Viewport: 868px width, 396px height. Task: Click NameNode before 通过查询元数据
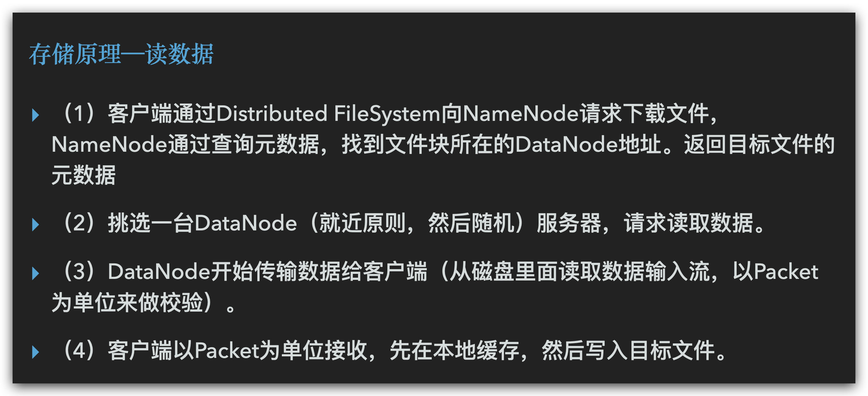coord(110,144)
